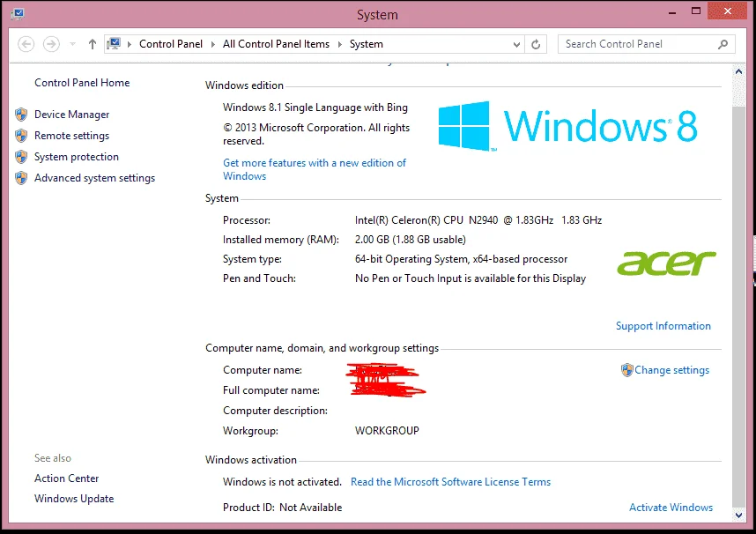Select Windows 8.1 Single Language with Bing text
Image resolution: width=756 pixels, height=534 pixels.
(315, 108)
